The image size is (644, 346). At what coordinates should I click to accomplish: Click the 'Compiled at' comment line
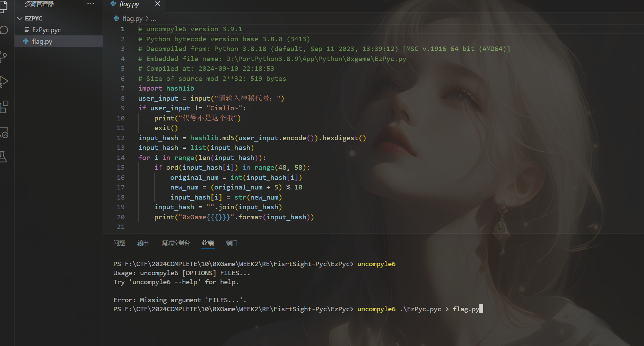point(206,69)
